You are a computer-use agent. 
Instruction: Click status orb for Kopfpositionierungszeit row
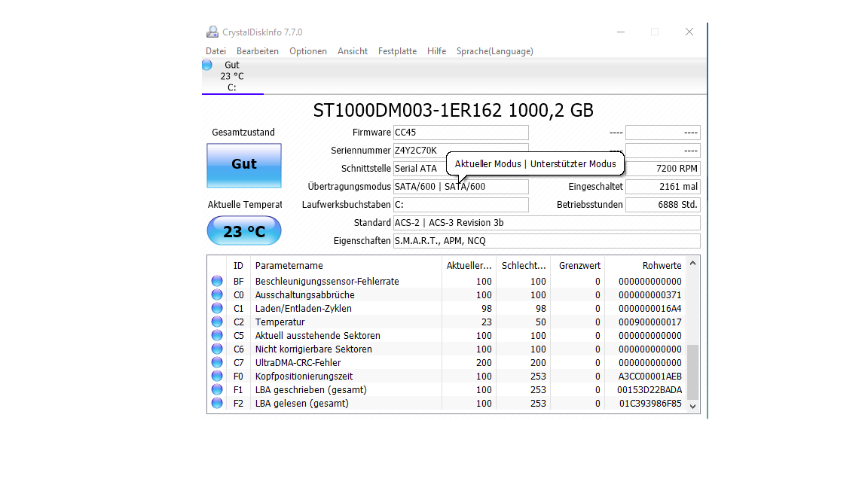[217, 377]
